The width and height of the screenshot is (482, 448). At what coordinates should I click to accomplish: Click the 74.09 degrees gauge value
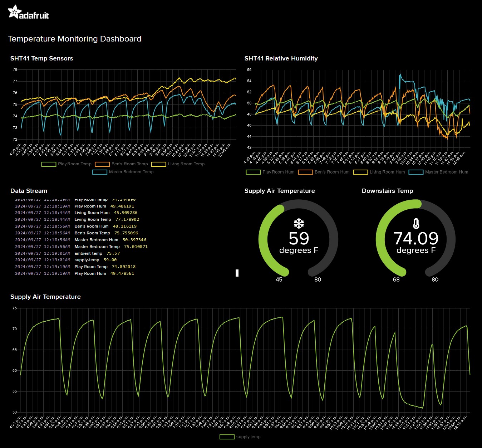pyautogui.click(x=416, y=238)
